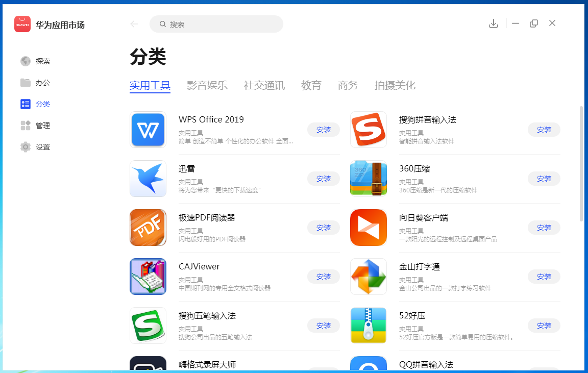Viewport: 588px width, 373px height.
Task: Click the vertical scrollbar of app list
Action: click(581, 164)
